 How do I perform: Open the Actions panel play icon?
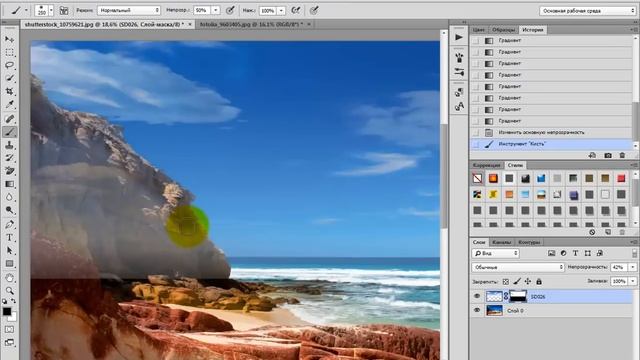(459, 37)
